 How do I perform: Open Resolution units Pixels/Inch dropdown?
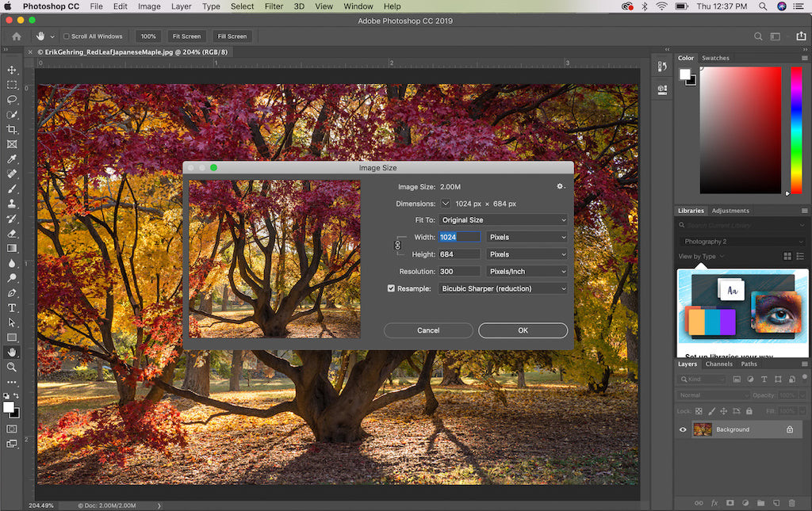(527, 272)
